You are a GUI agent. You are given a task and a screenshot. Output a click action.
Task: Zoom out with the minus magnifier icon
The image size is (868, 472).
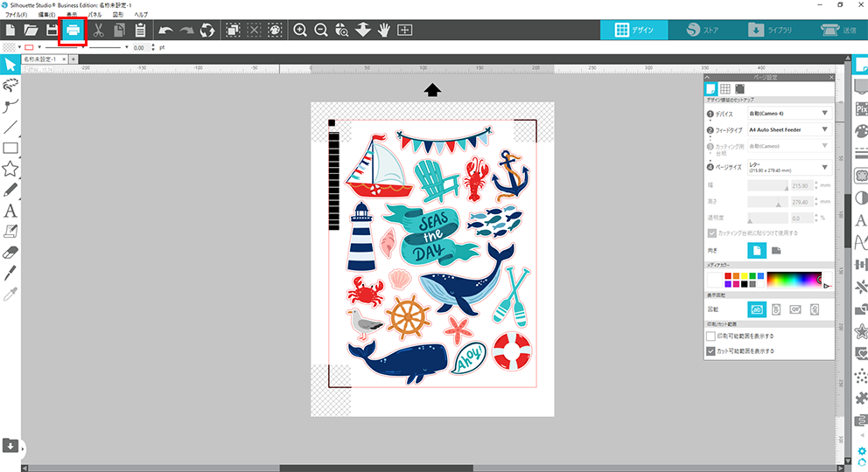pos(321,30)
